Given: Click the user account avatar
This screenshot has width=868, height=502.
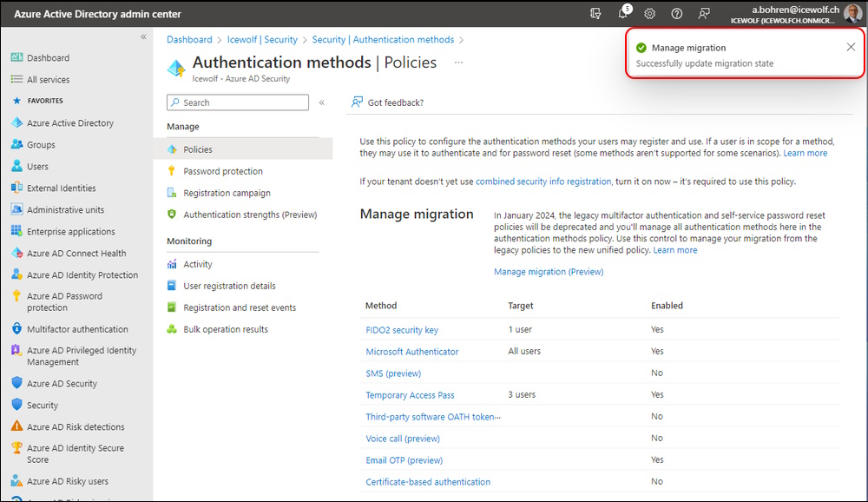Looking at the screenshot, I should point(853,13).
